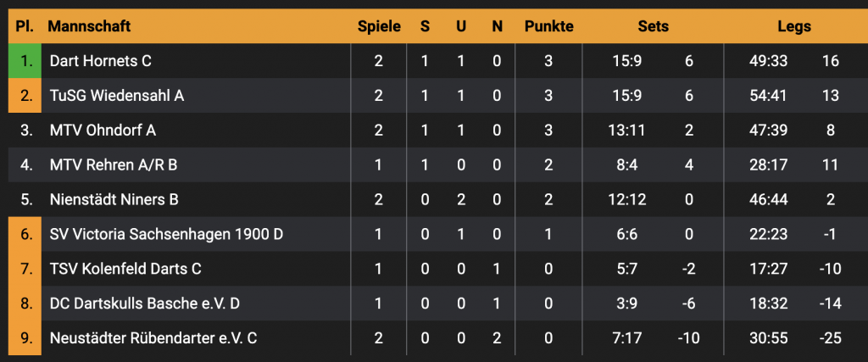Image resolution: width=868 pixels, height=362 pixels.
Task: Select the Sets column header
Action: pyautogui.click(x=653, y=26)
